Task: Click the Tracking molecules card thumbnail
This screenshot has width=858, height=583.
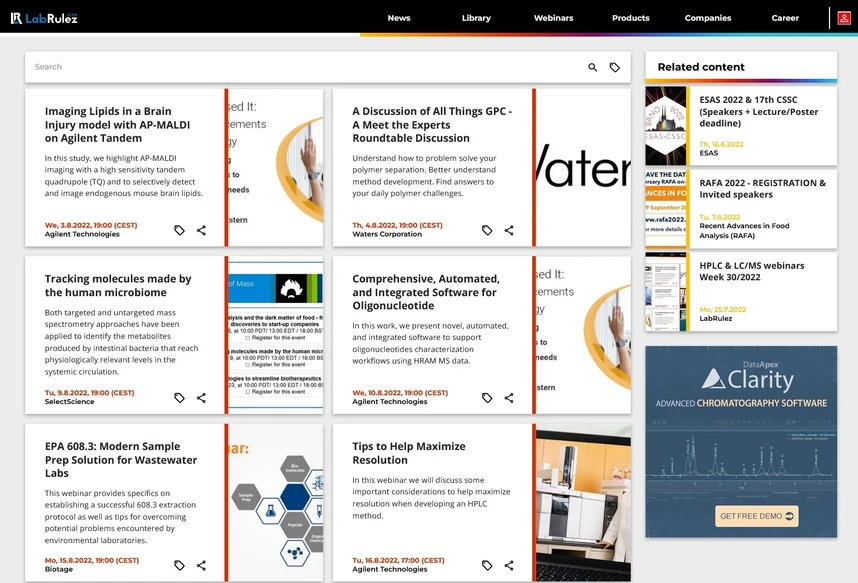Action: click(x=276, y=335)
